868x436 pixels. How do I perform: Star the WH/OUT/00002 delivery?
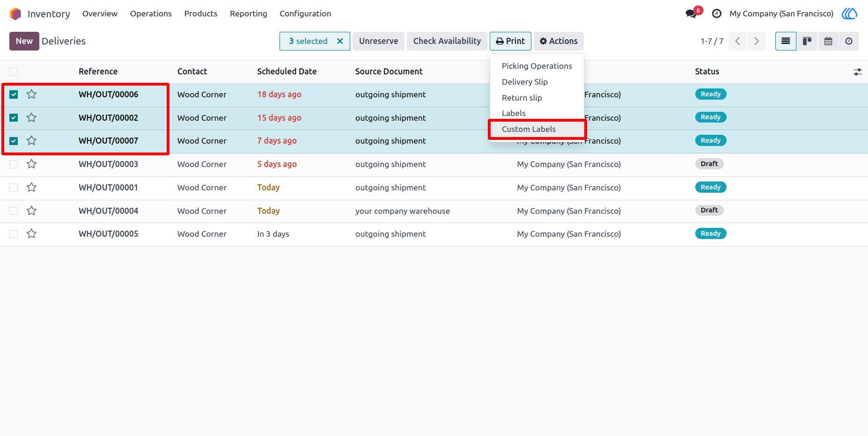click(x=31, y=118)
